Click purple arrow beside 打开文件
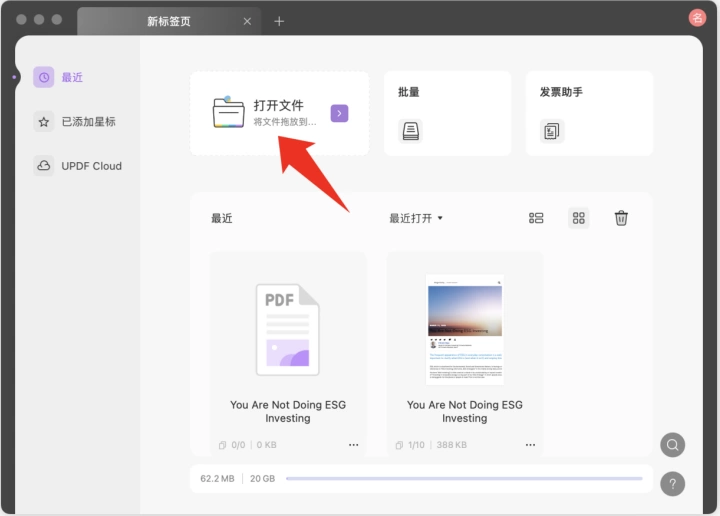 pyautogui.click(x=339, y=113)
